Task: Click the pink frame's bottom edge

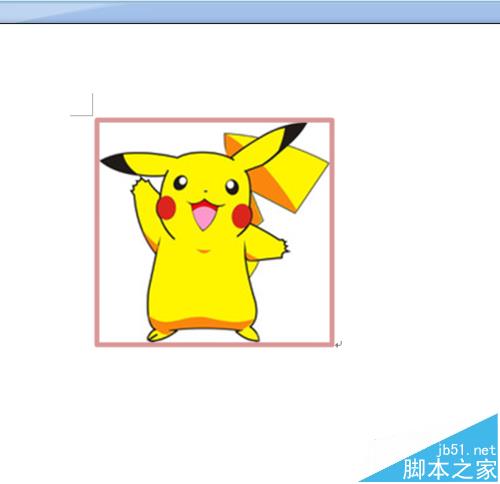Action: point(214,344)
